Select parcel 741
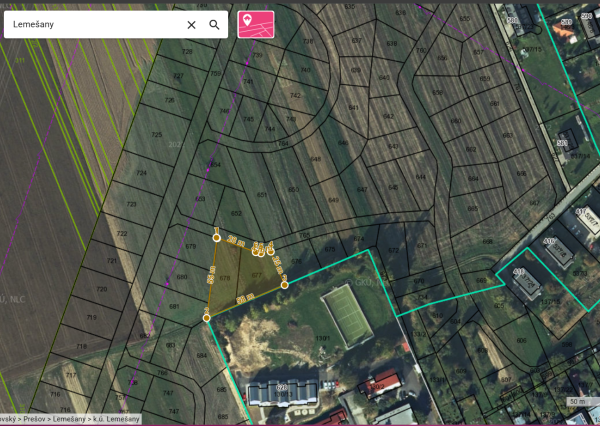 (248, 82)
